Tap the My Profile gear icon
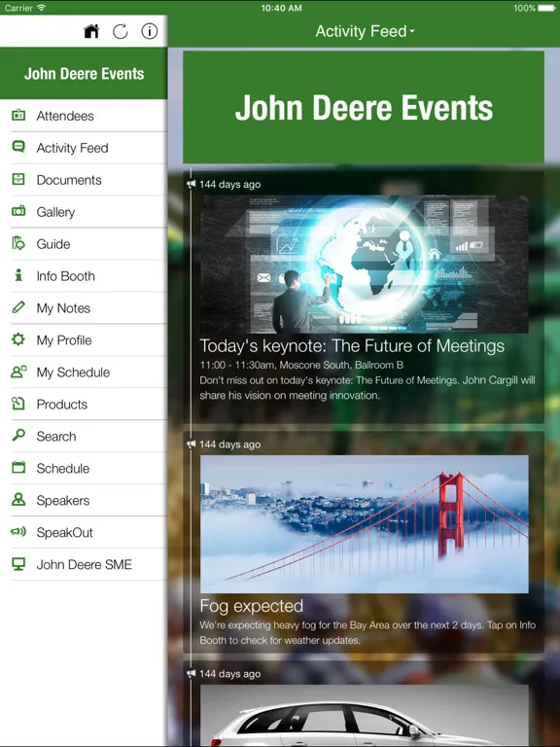Screen dimensions: 560x747 point(18,339)
